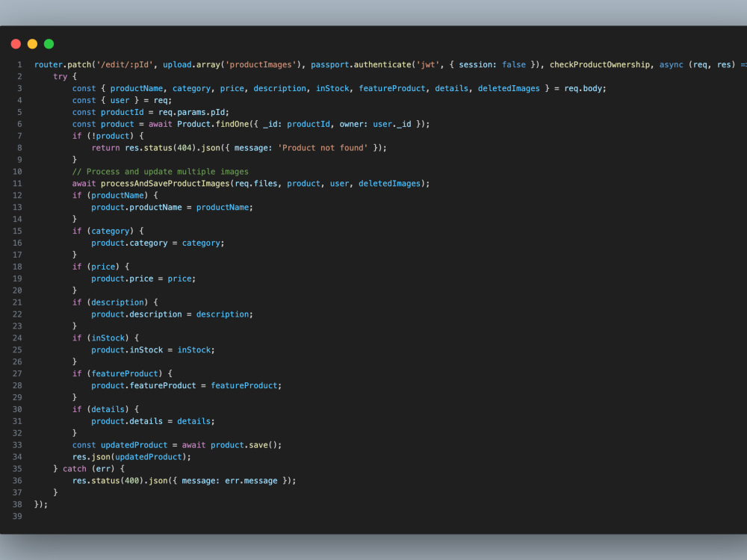Image resolution: width=747 pixels, height=560 pixels.
Task: Click 'res.json(updatedProduct)' statement
Action: point(131,456)
